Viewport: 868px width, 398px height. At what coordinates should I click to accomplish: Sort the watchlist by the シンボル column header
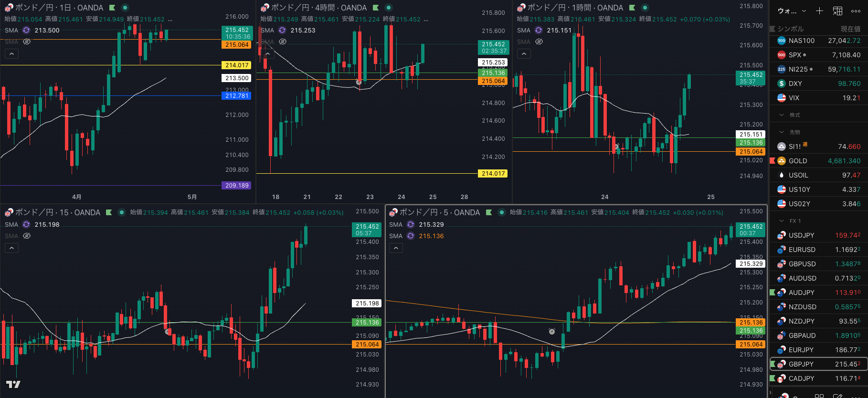click(791, 29)
